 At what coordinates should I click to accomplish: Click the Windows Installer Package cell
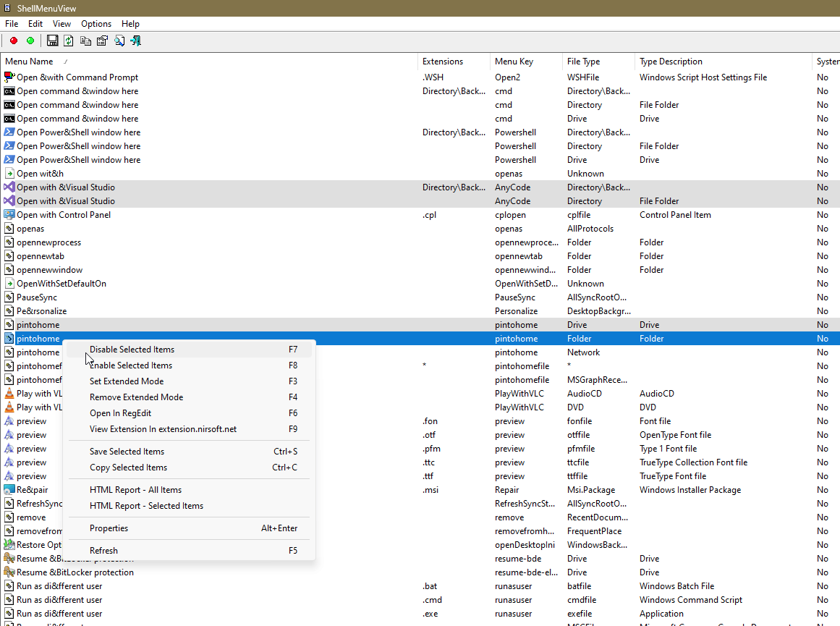[x=690, y=490]
